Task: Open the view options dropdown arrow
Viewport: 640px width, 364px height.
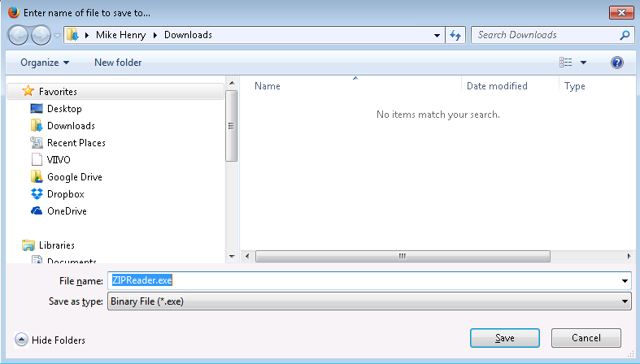Action: point(583,63)
